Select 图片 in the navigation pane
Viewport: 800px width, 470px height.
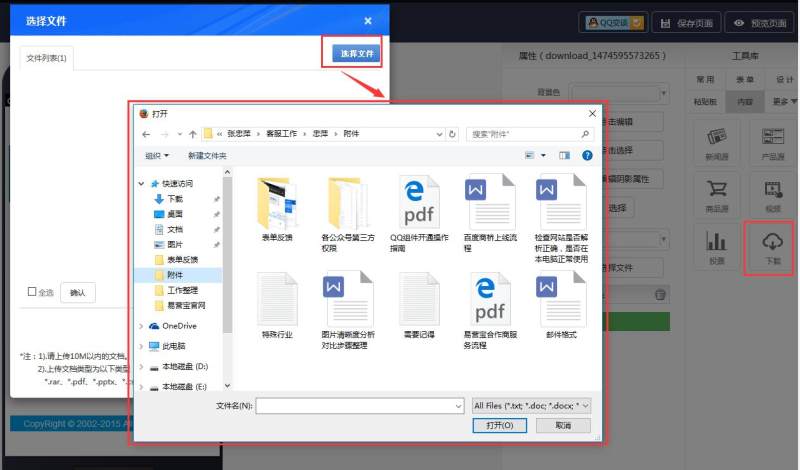click(x=174, y=245)
